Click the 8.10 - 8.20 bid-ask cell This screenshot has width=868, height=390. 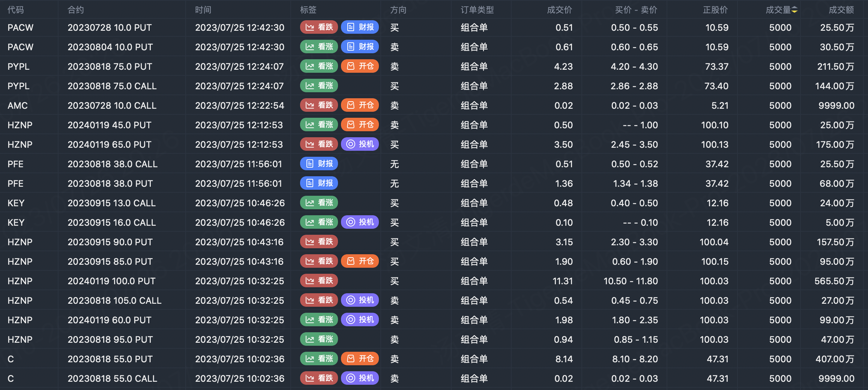(635, 359)
